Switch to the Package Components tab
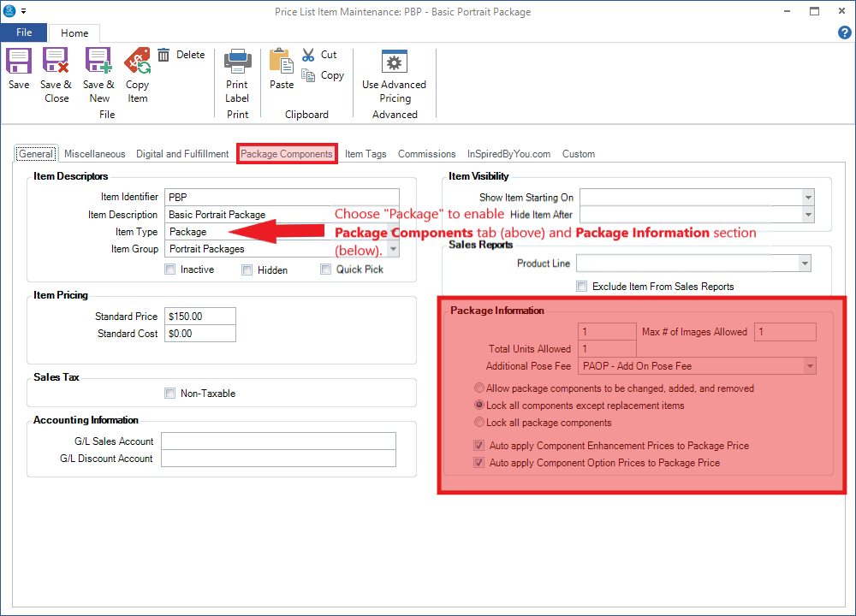The width and height of the screenshot is (856, 616). [x=287, y=154]
